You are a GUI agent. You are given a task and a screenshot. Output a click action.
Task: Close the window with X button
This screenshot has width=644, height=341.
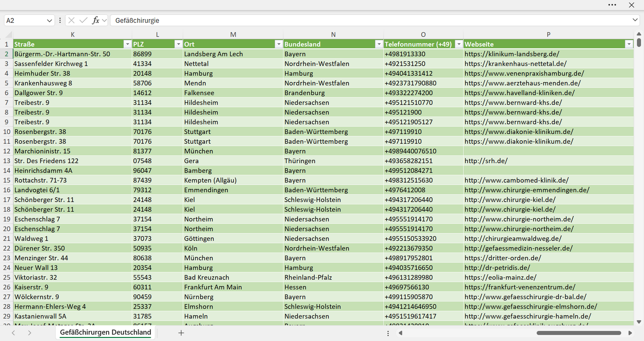(x=632, y=5)
